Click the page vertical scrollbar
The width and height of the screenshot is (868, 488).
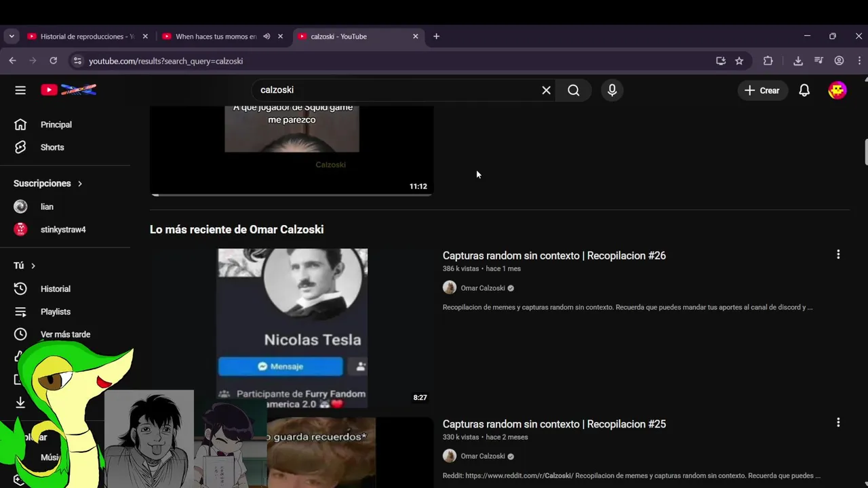[x=865, y=152]
